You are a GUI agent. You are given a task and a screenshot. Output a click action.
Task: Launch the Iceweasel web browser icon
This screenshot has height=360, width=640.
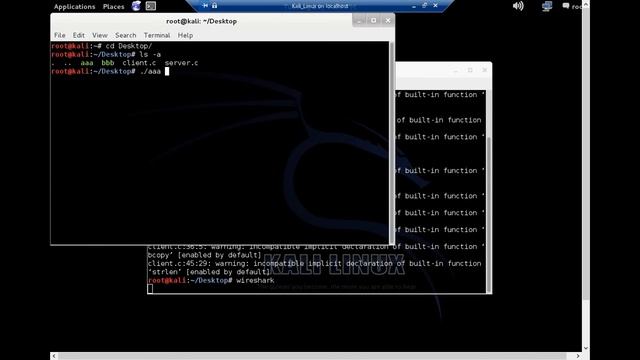pos(136,6)
